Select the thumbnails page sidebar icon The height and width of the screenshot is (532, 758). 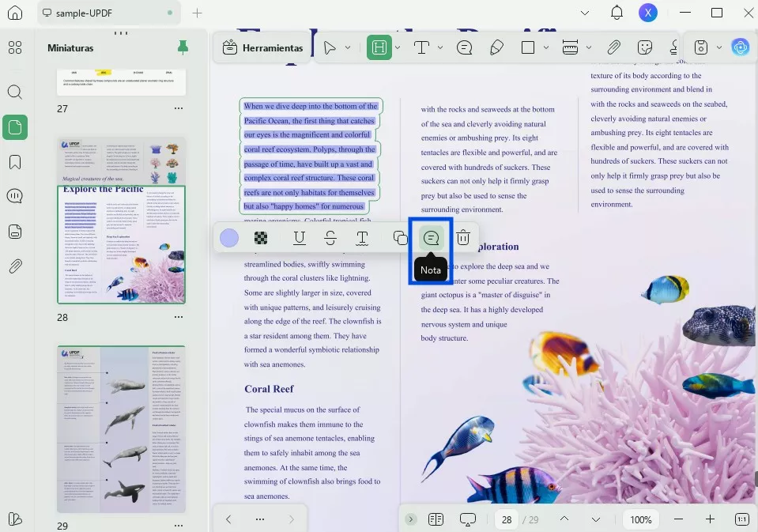click(x=15, y=127)
